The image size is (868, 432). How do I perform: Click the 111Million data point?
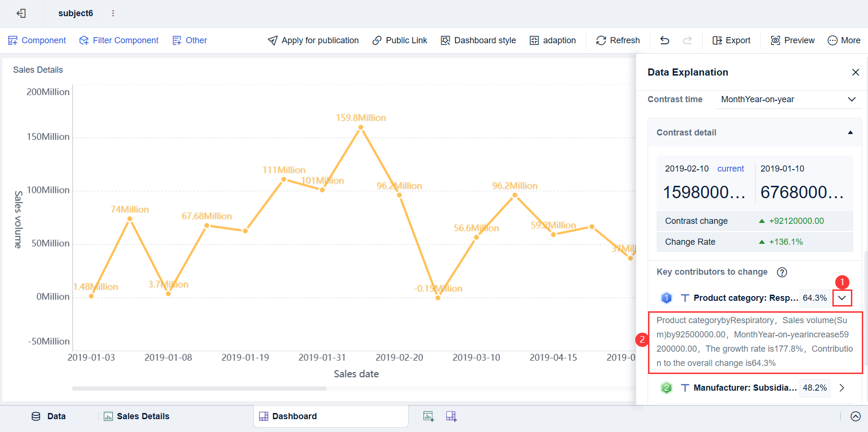click(284, 180)
